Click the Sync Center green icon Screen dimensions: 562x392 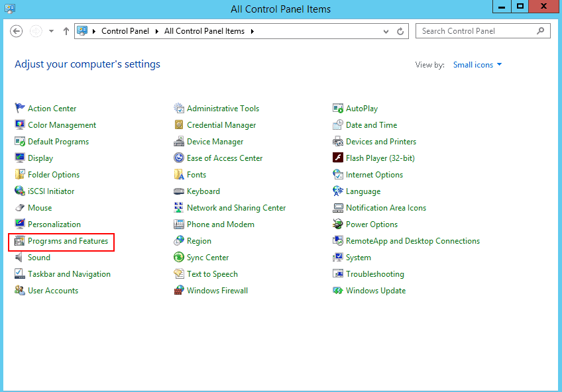[179, 257]
